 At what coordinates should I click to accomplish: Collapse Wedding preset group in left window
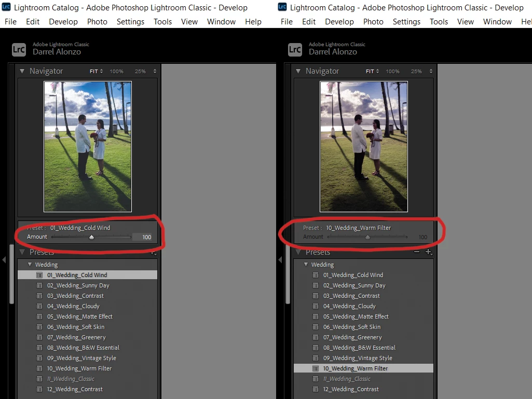tap(30, 264)
